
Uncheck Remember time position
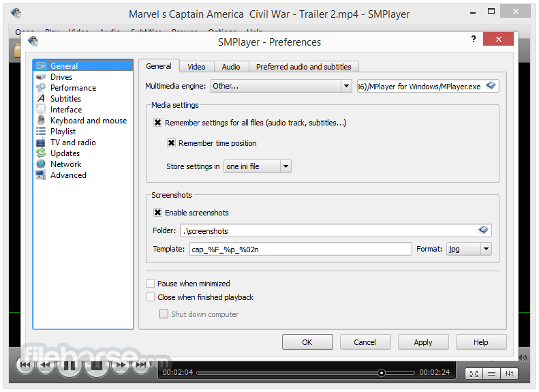(x=171, y=142)
